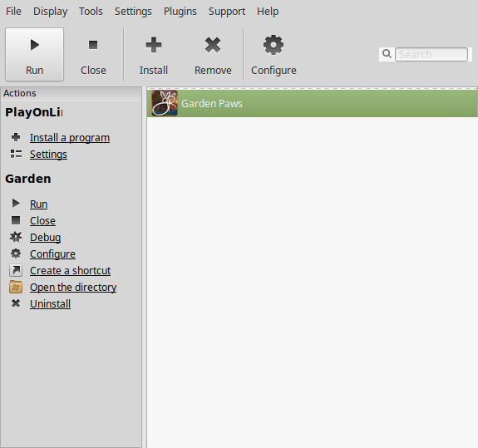
Task: Open Configure via the toolbar gear icon
Action: (273, 45)
